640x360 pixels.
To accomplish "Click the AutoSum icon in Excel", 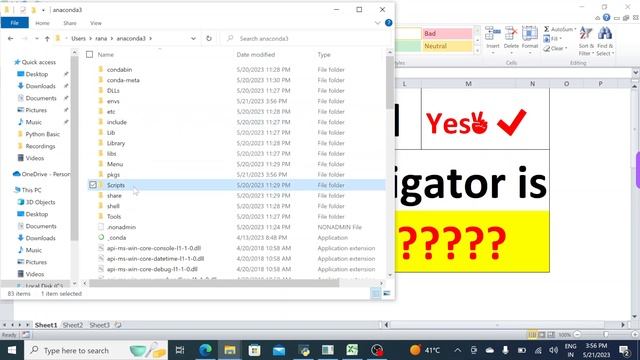I will (546, 29).
